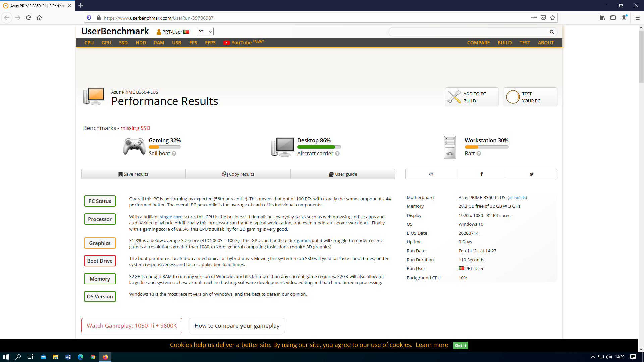The image size is (644, 362).
Task: Click the Save results button
Action: [x=133, y=174]
